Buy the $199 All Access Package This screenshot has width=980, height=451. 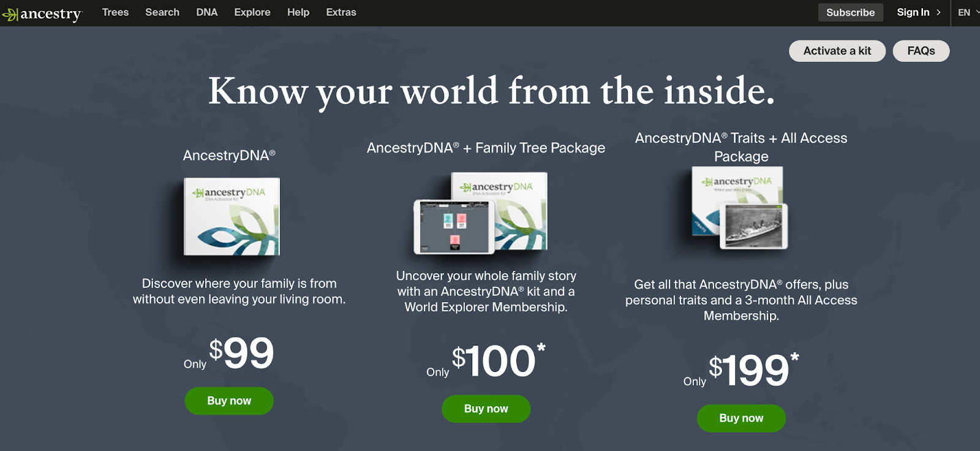pyautogui.click(x=741, y=418)
